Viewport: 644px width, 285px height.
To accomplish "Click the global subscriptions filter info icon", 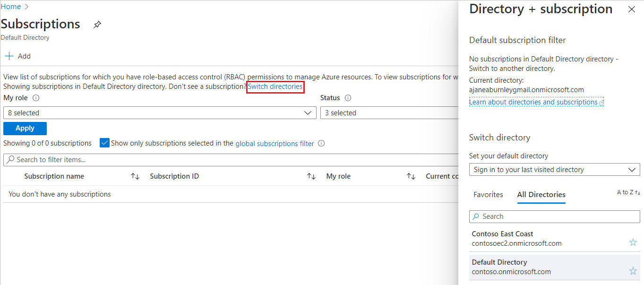I will tap(321, 143).
